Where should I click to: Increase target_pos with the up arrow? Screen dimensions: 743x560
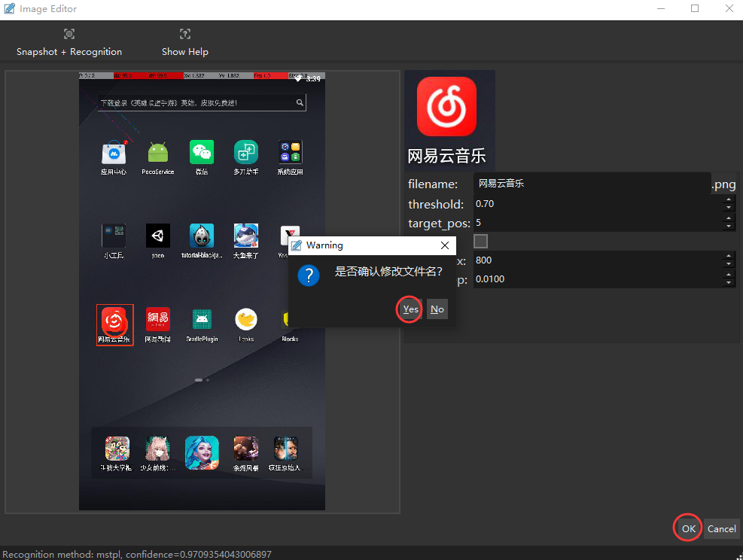(729, 218)
